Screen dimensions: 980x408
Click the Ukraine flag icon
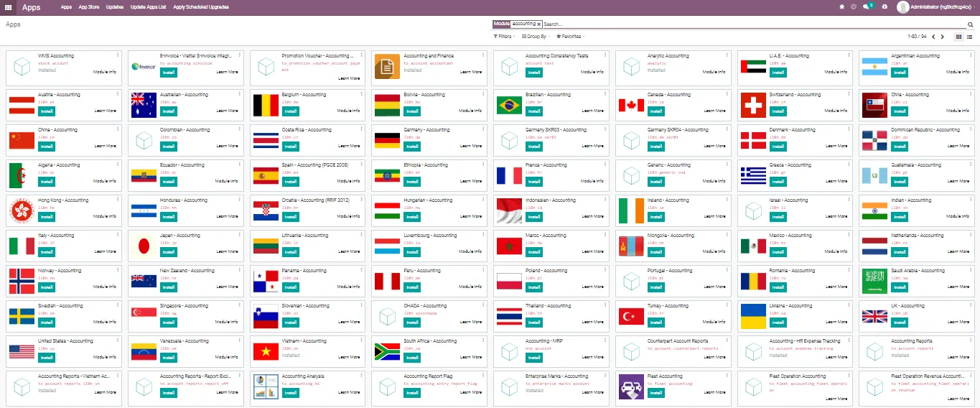click(753, 317)
